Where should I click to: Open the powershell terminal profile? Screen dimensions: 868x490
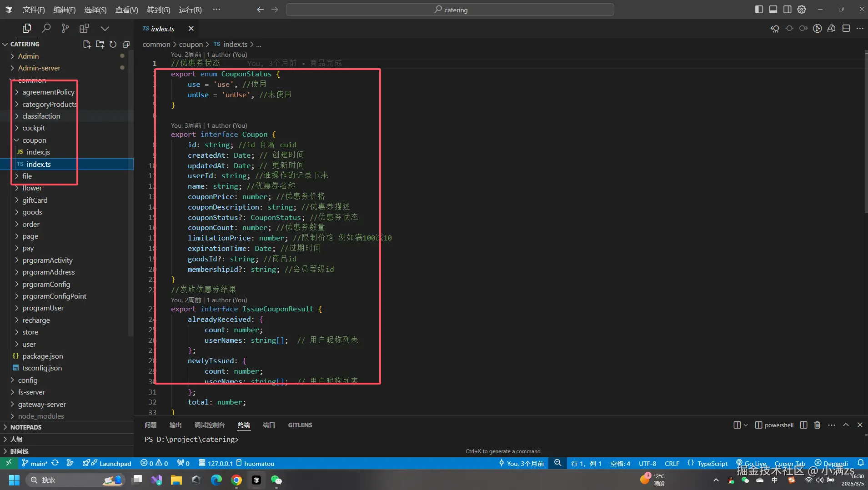774,425
